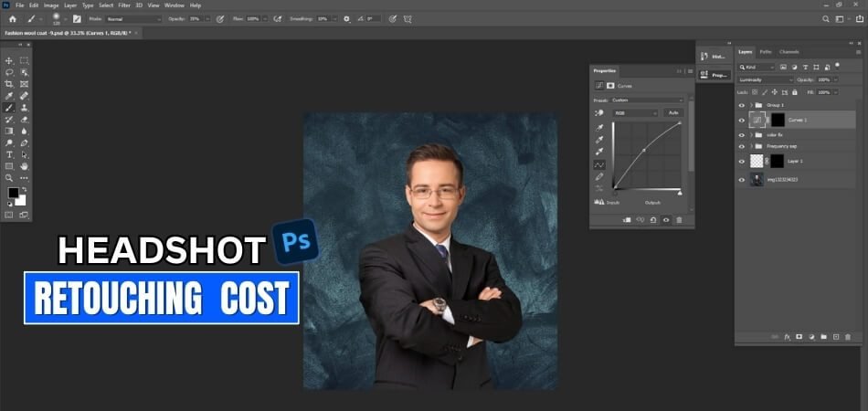Select the Gradient tool
Image resolution: width=868 pixels, height=411 pixels.
tap(9, 132)
